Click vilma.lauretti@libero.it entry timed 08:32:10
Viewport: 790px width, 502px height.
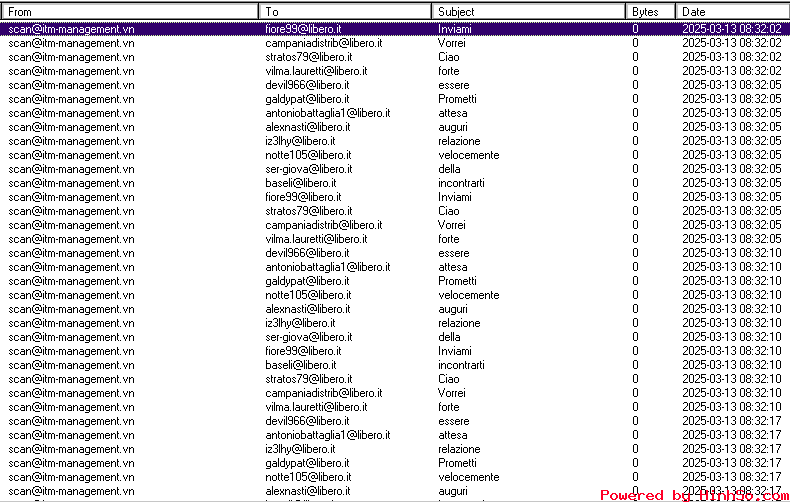395,407
